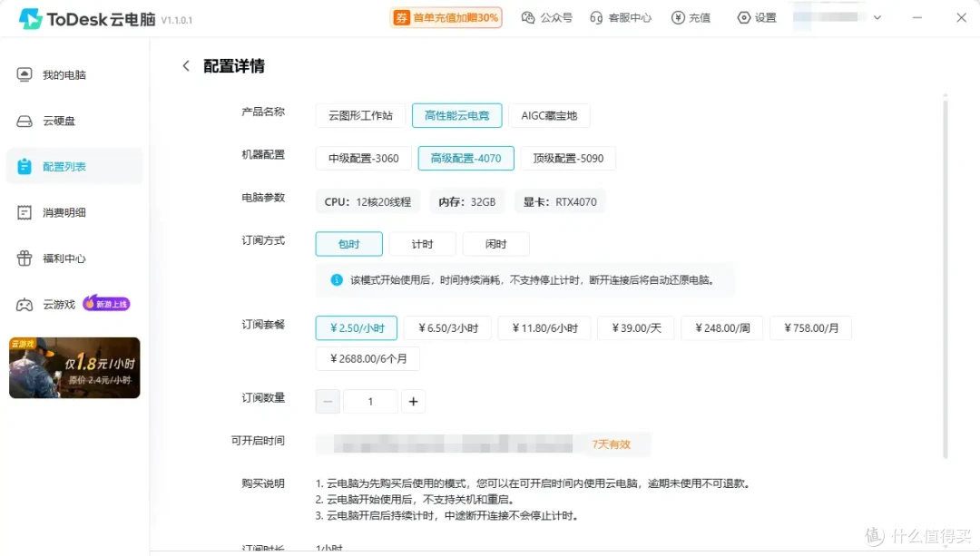
Task: Pick the ¥758.00/月 plan
Action: tap(810, 328)
